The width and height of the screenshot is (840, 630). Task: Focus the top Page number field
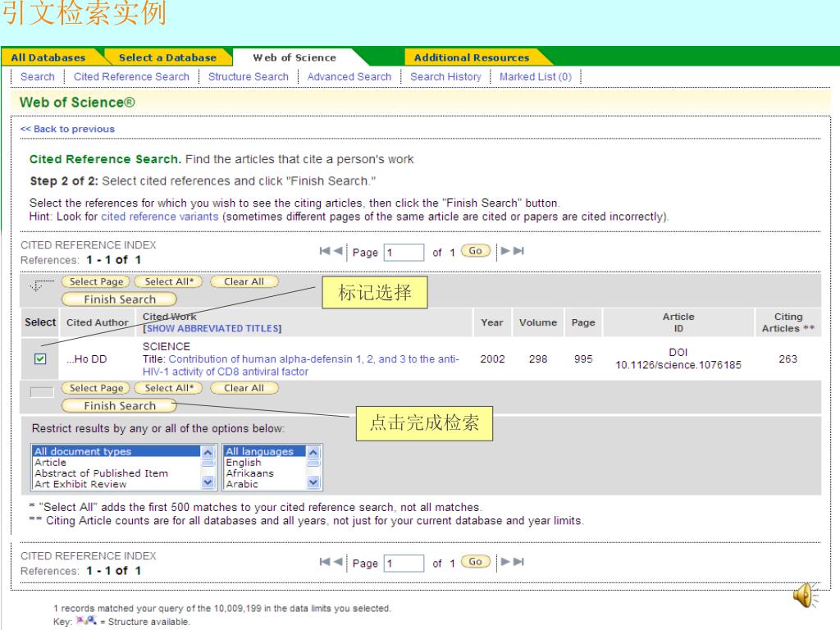pos(404,253)
